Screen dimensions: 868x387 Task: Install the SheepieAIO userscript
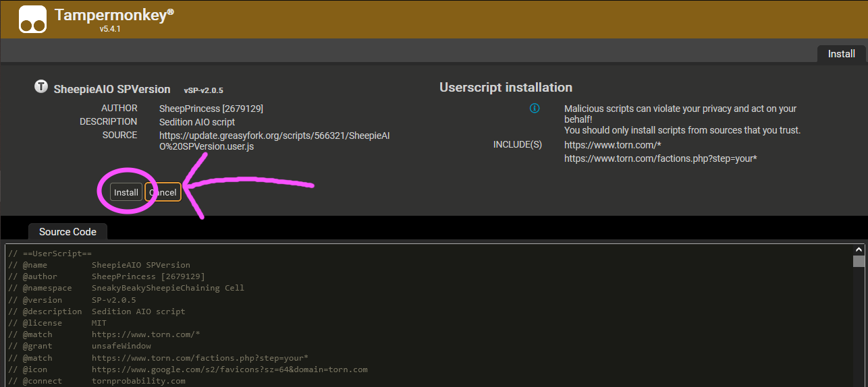click(126, 192)
